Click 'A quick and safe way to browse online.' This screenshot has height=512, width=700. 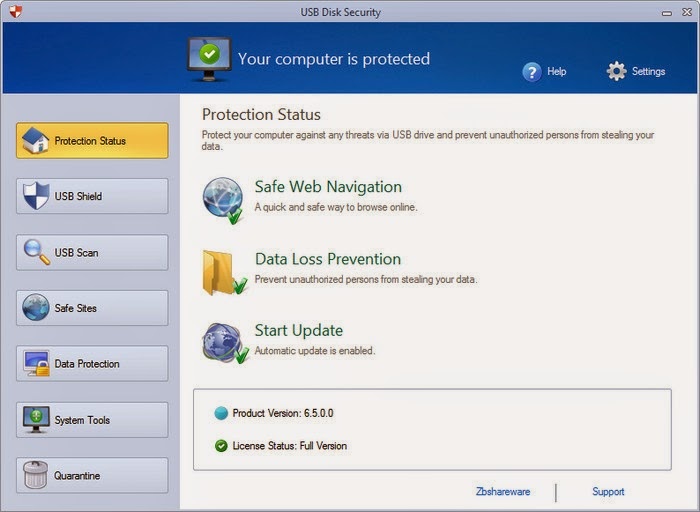(336, 207)
